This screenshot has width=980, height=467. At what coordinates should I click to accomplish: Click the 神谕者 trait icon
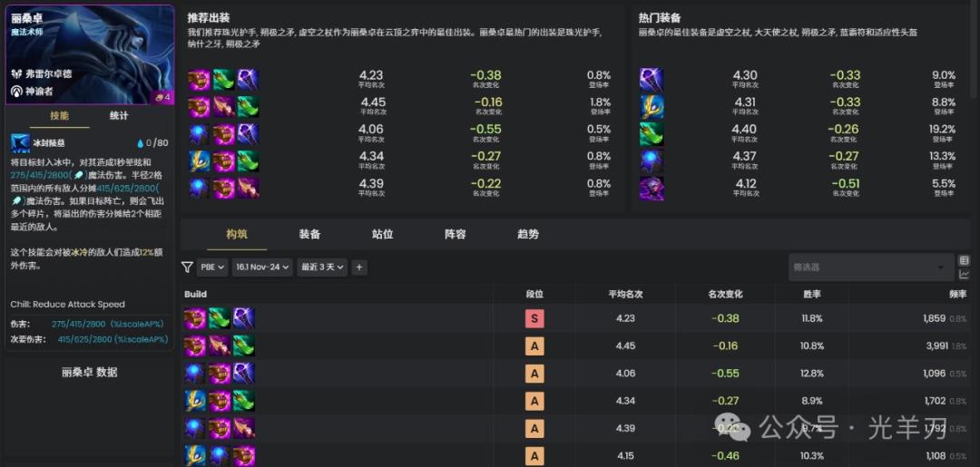[17, 92]
